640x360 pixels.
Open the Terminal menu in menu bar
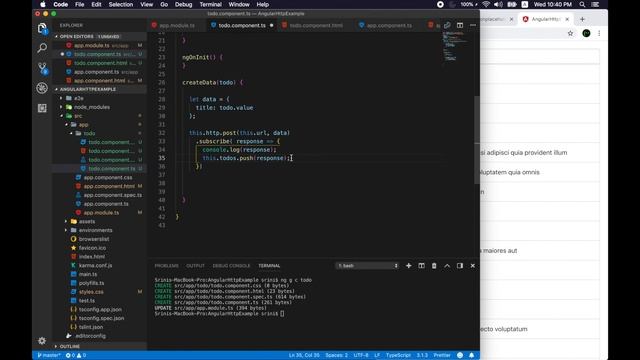coord(210,4)
